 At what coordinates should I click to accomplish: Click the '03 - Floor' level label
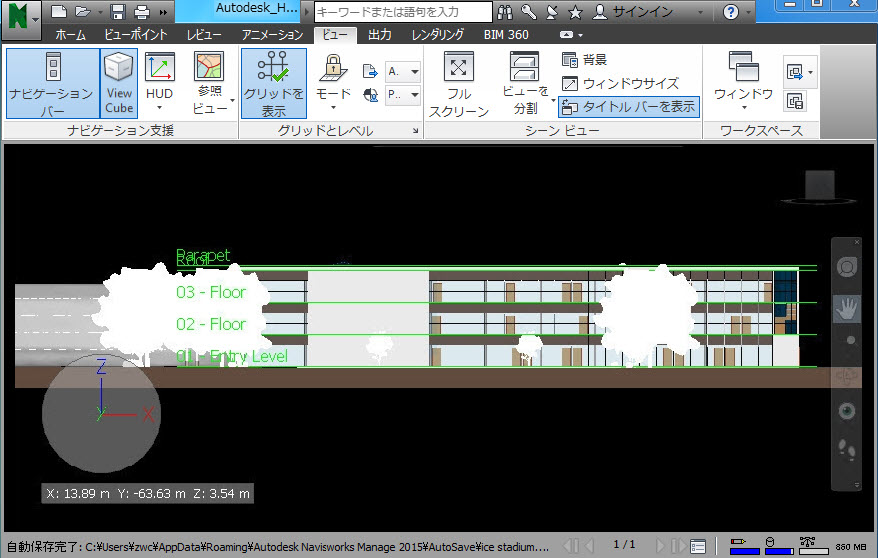pos(211,292)
